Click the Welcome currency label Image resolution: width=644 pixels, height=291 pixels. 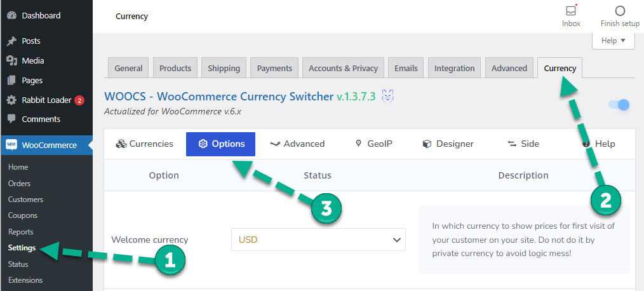[x=149, y=240]
